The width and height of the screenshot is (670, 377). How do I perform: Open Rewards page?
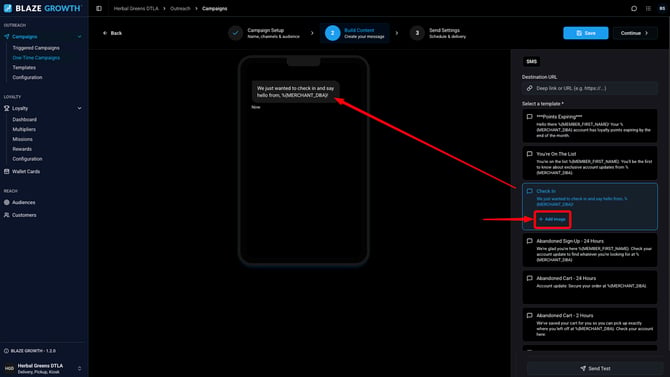tap(22, 149)
